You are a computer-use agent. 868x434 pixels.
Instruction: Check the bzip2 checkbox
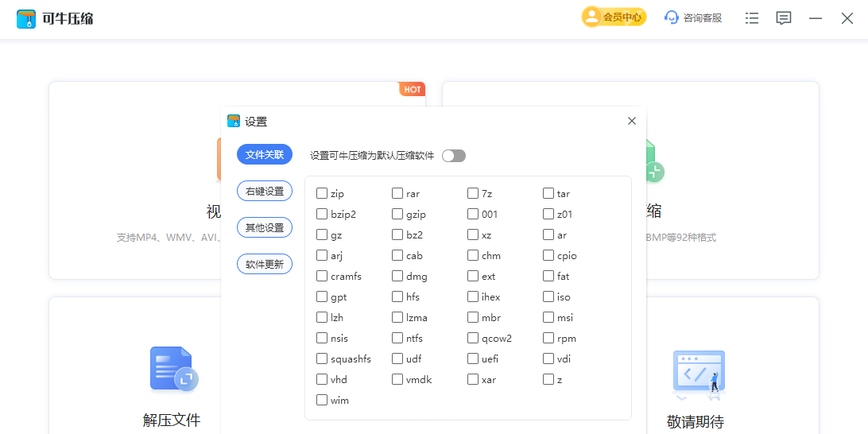click(322, 214)
